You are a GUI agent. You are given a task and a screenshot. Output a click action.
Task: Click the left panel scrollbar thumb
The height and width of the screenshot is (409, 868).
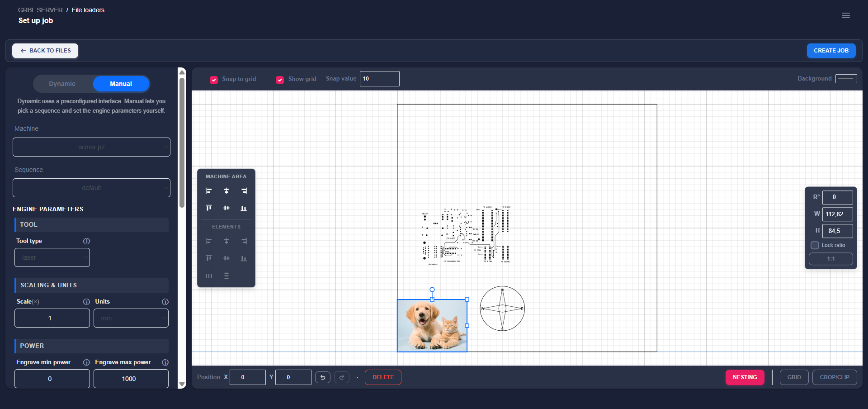pyautogui.click(x=182, y=143)
